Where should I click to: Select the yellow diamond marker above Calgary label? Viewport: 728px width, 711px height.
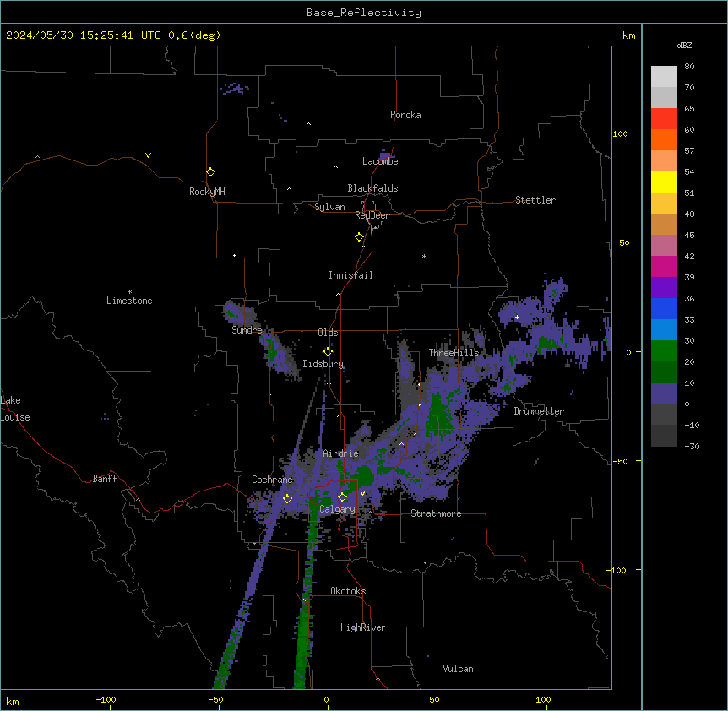point(342,497)
